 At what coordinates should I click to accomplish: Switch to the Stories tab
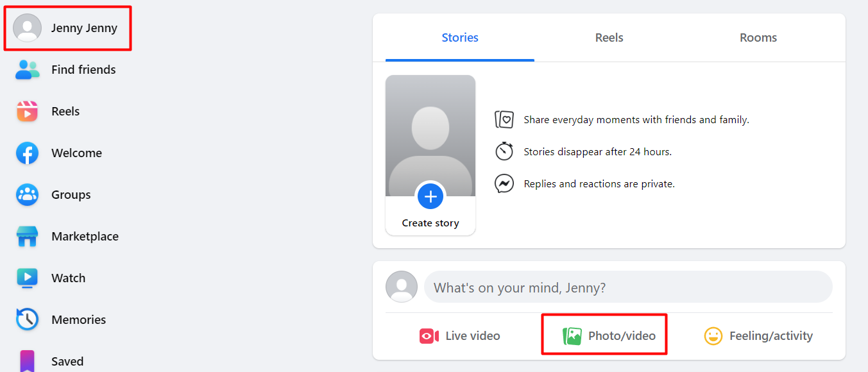coord(460,38)
